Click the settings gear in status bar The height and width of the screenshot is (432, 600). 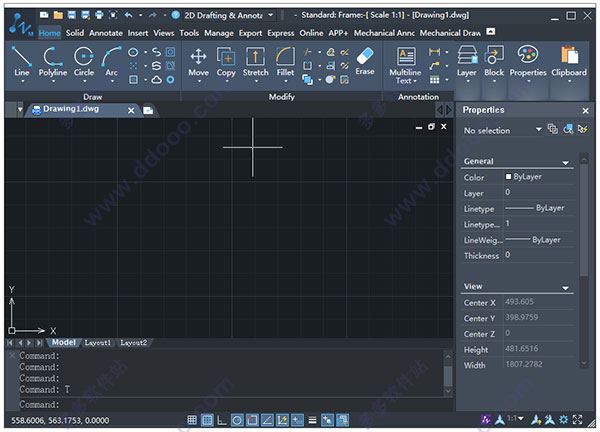563,420
